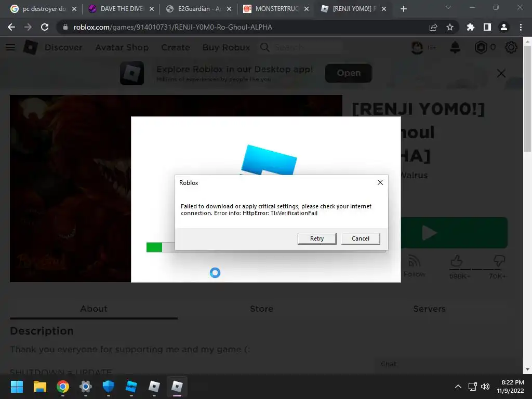Open the Chrome extensions puzzle icon

(471, 27)
